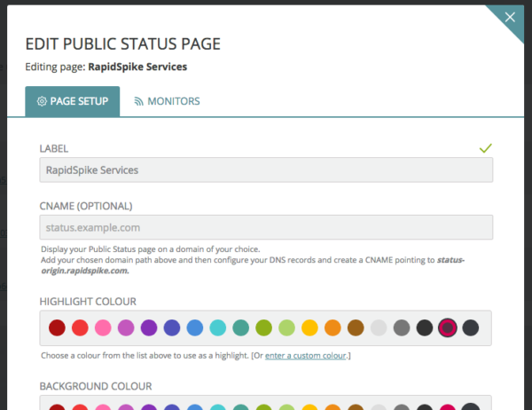
Task: Click the feed icon beside Monitors
Action: [138, 101]
